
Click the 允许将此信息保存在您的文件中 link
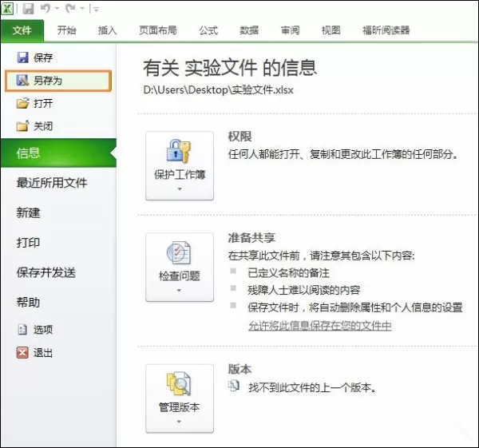[x=320, y=326]
